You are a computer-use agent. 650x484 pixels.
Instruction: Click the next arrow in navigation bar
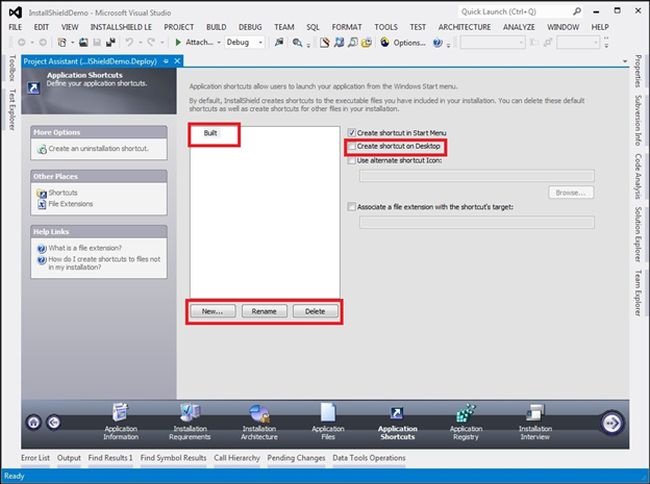[x=611, y=423]
